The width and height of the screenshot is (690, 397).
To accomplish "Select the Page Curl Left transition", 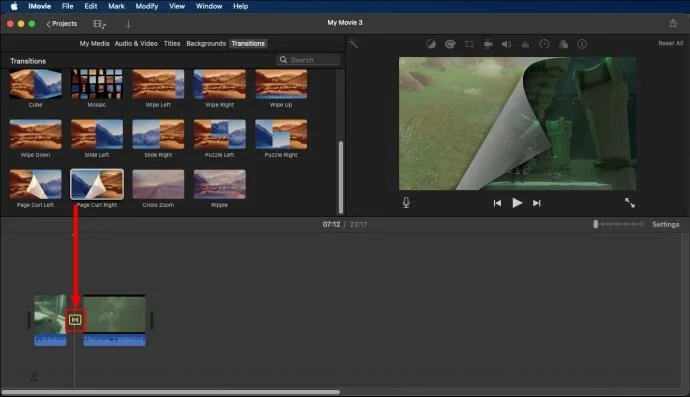I will 36,184.
